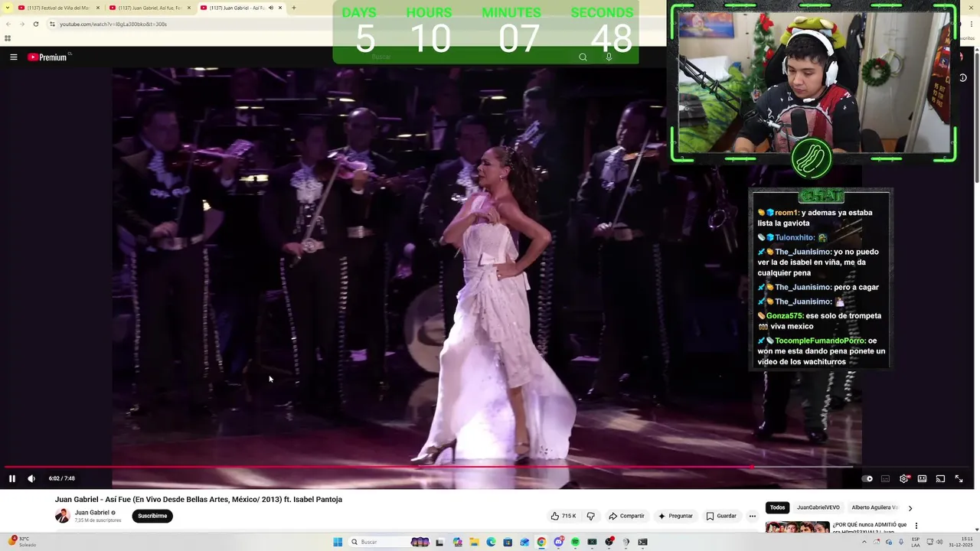Viewport: 980px width, 551px height.
Task: Switch to the Festival de Viña del Mar tab
Action: tap(58, 8)
